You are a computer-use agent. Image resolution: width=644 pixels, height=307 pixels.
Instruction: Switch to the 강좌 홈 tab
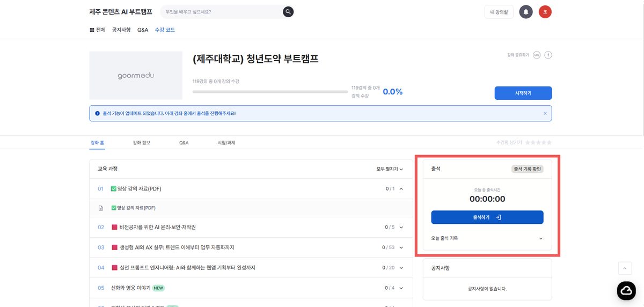[x=98, y=143]
